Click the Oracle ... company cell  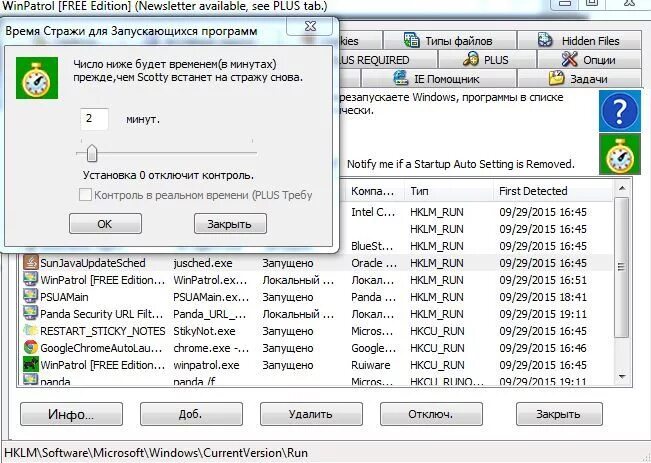click(374, 263)
